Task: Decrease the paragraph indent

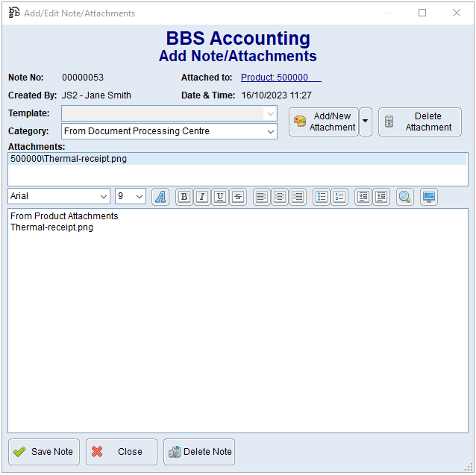Action: [x=363, y=197]
